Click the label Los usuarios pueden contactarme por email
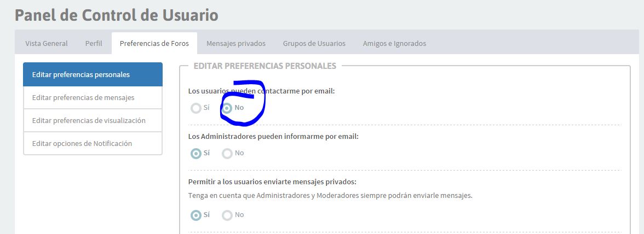644x234 pixels. (262, 91)
